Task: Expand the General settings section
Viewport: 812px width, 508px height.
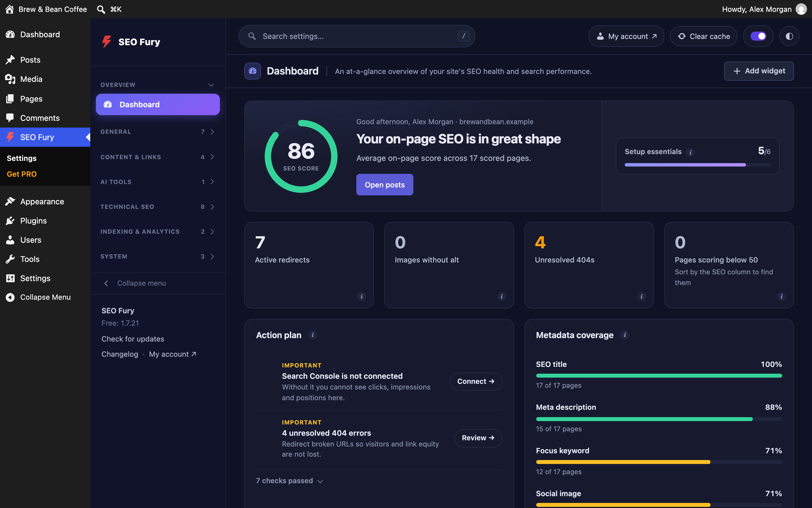Action: click(x=158, y=132)
